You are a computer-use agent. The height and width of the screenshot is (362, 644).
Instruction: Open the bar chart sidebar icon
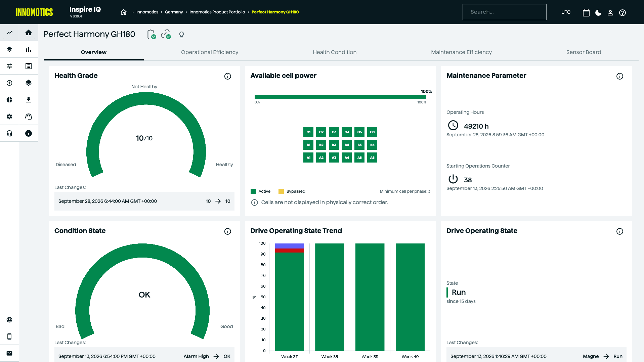click(29, 49)
